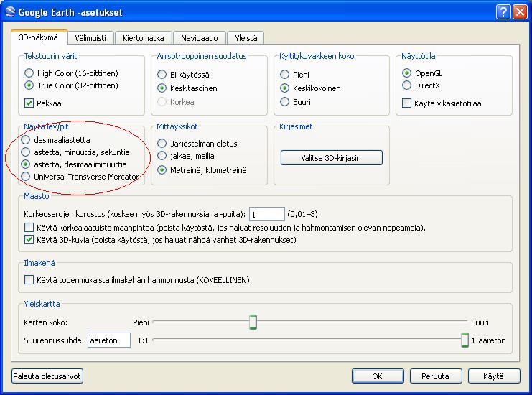Enable realistic atmosphere rendering (KOKEELLINEN) checkbox
This screenshot has height=395, width=532.
point(29,279)
